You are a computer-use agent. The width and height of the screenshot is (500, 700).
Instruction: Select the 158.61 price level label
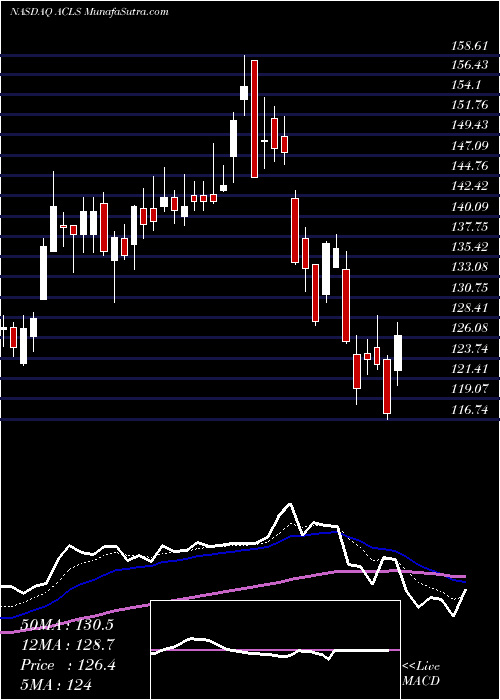(471, 45)
